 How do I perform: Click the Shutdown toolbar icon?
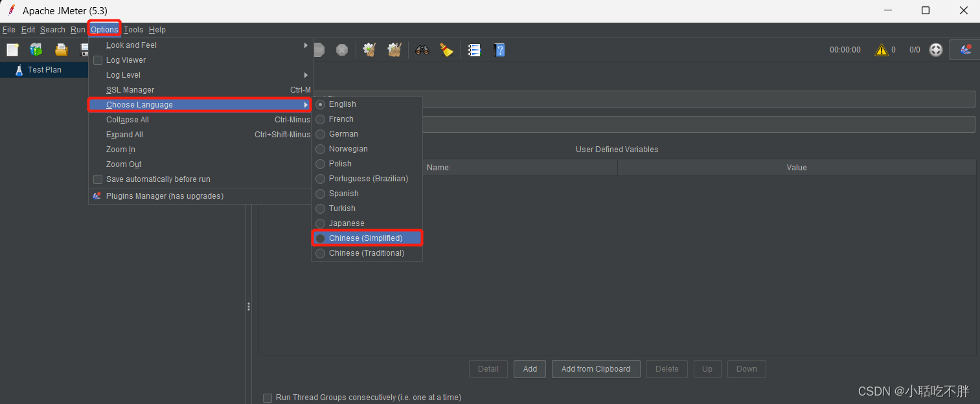click(x=342, y=50)
